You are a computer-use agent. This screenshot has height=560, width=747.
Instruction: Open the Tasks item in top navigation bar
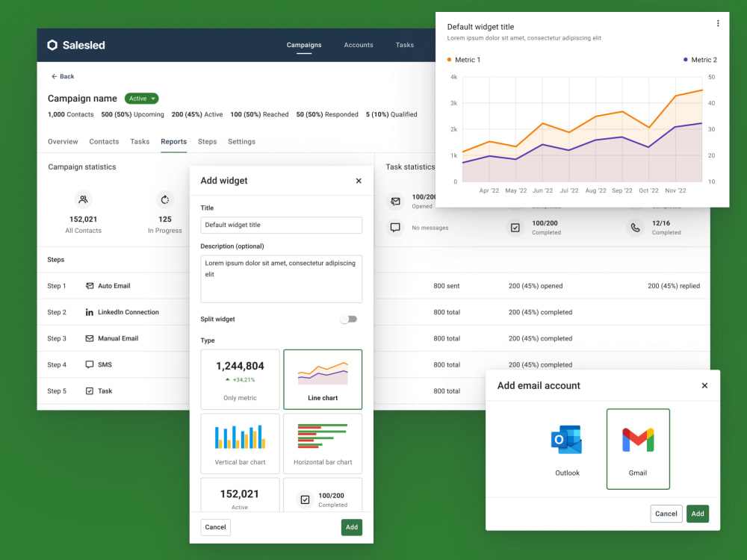coord(404,45)
